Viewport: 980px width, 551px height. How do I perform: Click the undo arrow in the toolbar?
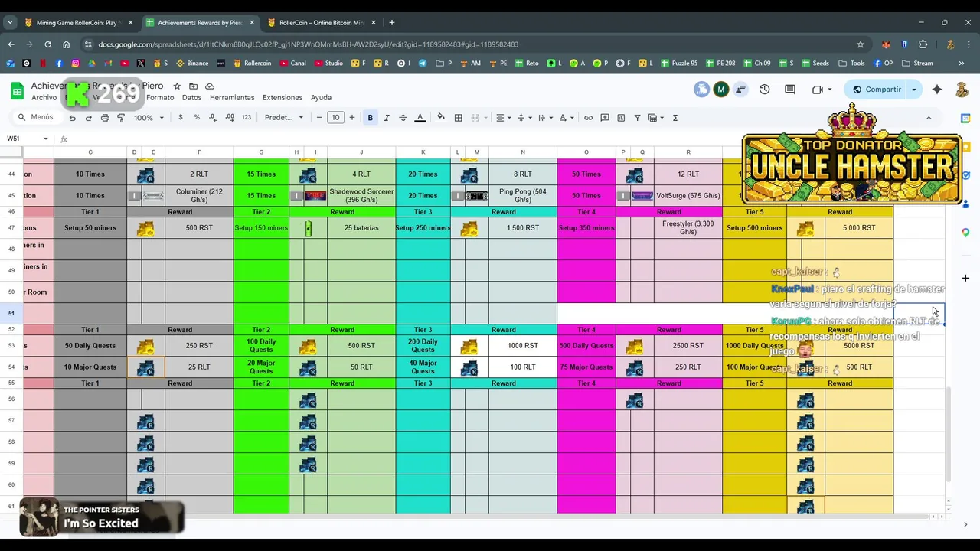pos(72,118)
